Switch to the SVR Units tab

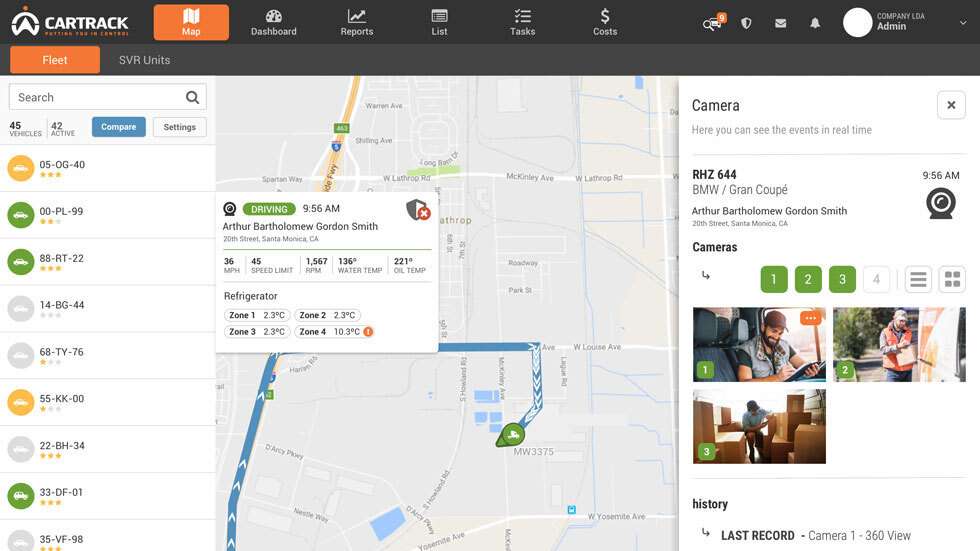click(144, 60)
